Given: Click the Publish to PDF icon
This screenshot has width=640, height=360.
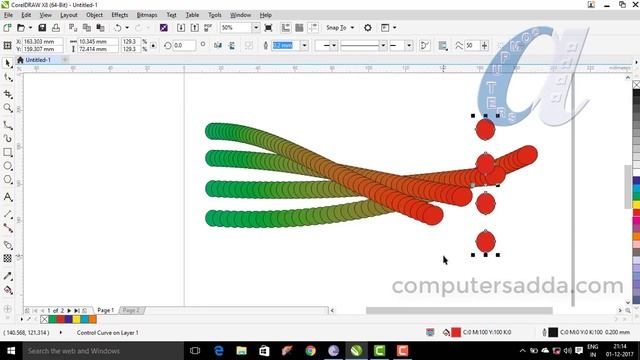Looking at the screenshot, I should (208, 28).
